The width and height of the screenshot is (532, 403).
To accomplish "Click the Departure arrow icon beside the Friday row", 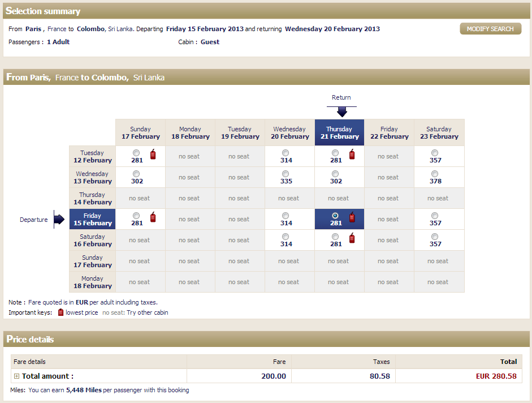I will click(x=59, y=220).
